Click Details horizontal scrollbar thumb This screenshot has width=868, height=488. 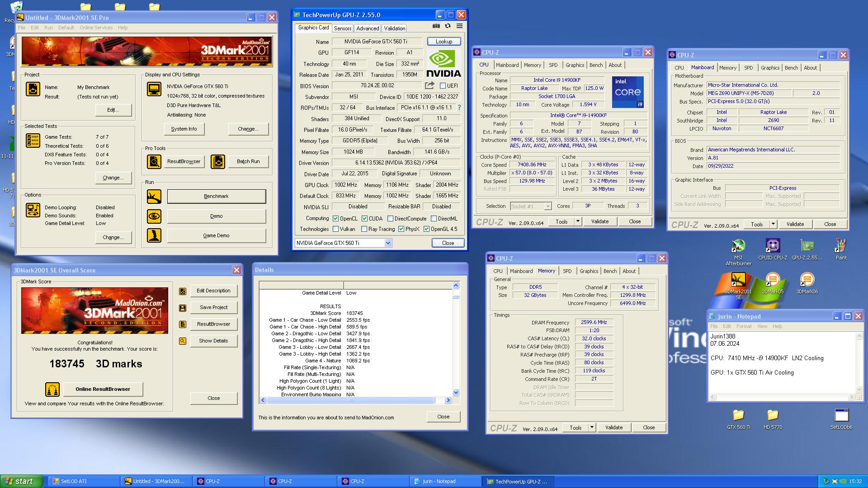pyautogui.click(x=351, y=400)
